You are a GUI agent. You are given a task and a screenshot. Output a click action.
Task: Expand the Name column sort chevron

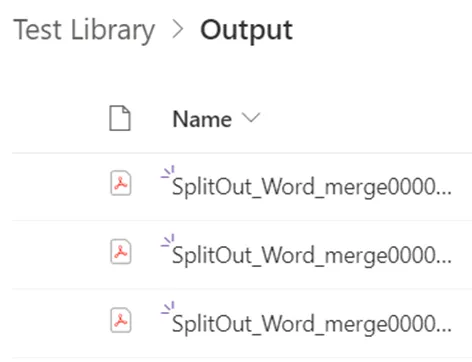251,117
